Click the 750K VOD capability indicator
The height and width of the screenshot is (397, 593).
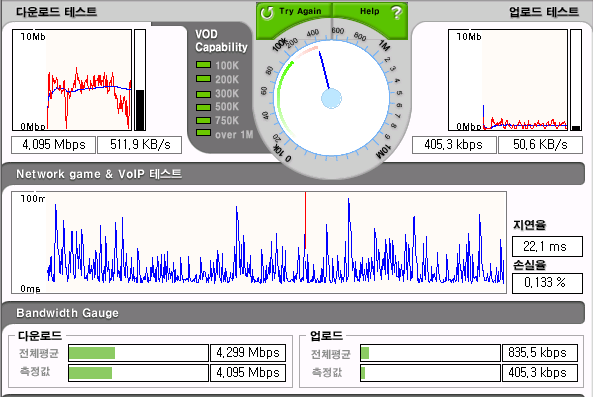pyautogui.click(x=203, y=121)
